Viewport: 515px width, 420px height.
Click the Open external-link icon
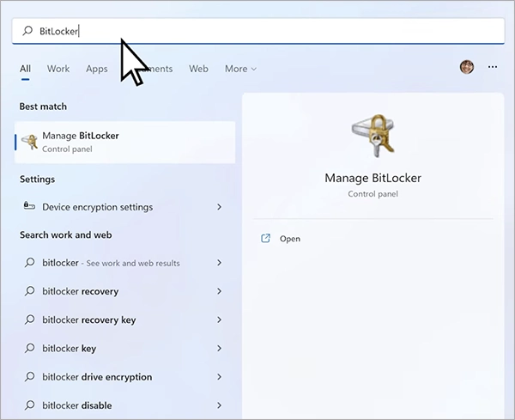pyautogui.click(x=265, y=238)
